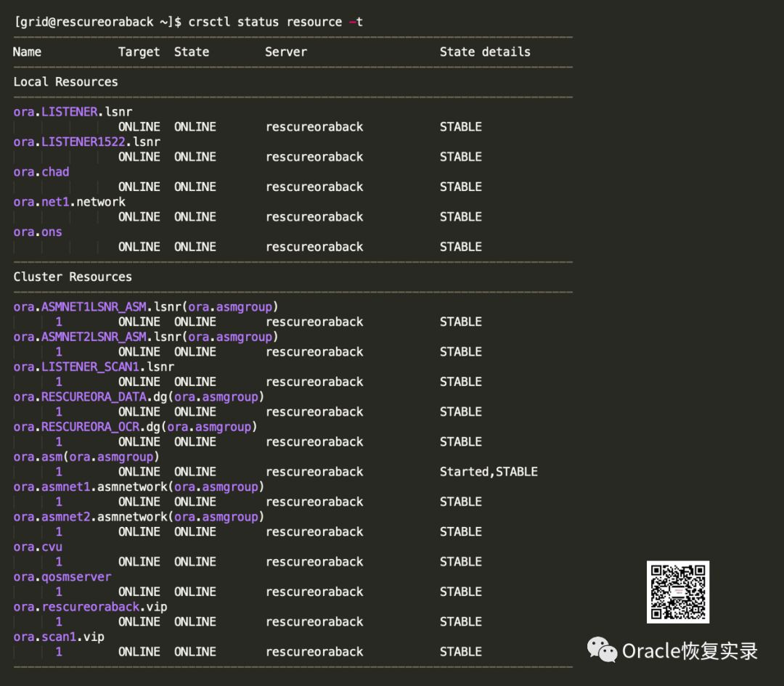
Task: Click the State details column header
Action: click(485, 52)
